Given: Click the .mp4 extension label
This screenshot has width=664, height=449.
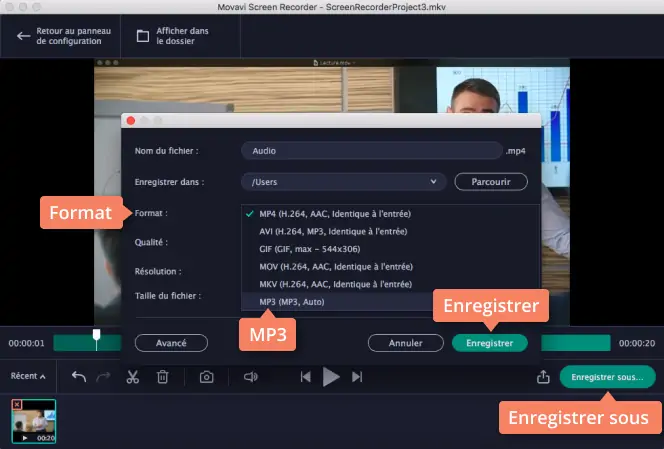Looking at the screenshot, I should [516, 151].
